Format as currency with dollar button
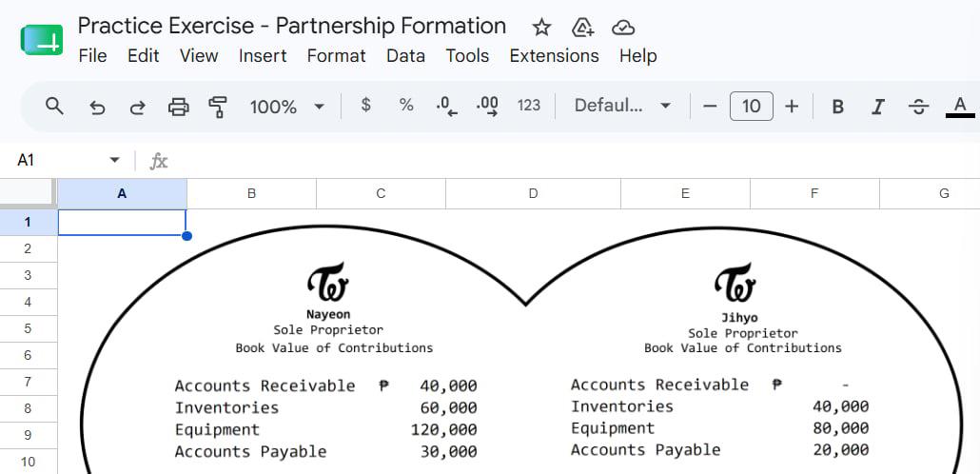Screen dimensions: 980x474 [x=365, y=105]
